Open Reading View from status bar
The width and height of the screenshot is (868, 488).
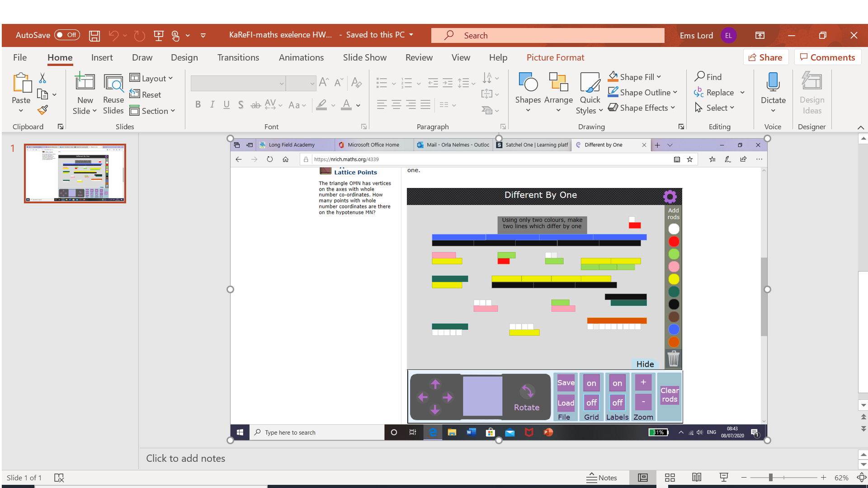pyautogui.click(x=697, y=478)
